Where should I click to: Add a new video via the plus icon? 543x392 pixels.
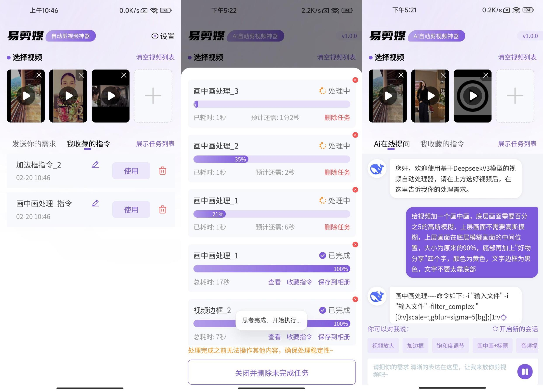coord(153,95)
